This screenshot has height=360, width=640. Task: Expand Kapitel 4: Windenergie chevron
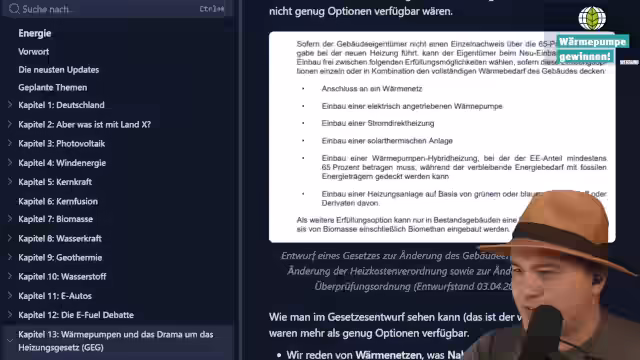pos(10,162)
